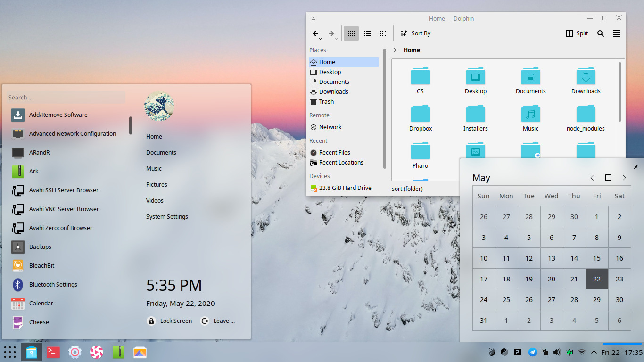The image size is (644, 362).
Task: Toggle Split view in Dolphin
Action: coord(577,33)
